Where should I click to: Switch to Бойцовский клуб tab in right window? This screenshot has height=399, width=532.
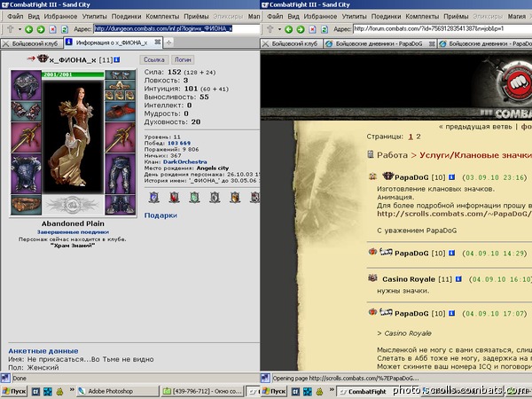[x=292, y=43]
